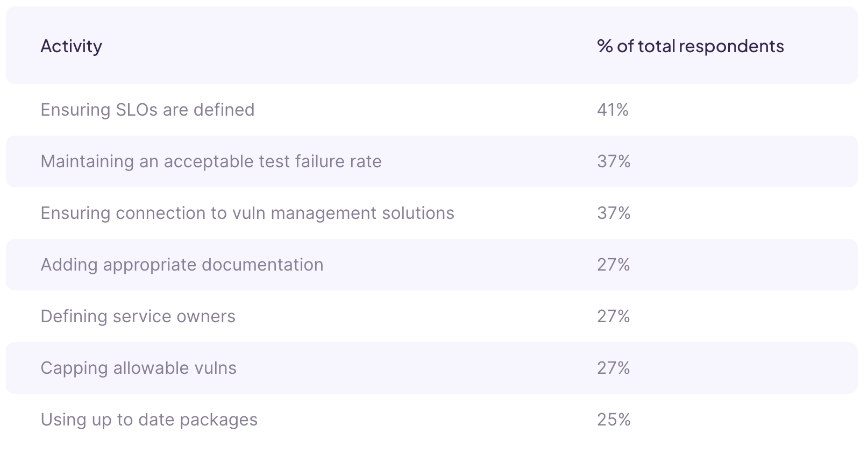Select Maintaining an acceptable test failure rate
868x454 pixels.
tap(211, 161)
